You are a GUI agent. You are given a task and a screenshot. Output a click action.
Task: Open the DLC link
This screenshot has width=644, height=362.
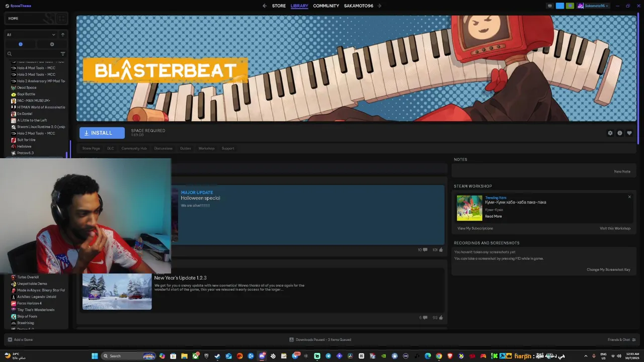click(x=111, y=148)
